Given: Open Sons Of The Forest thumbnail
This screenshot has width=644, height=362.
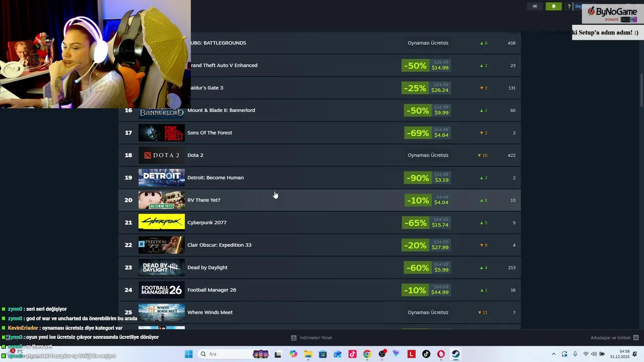Looking at the screenshot, I should click(x=162, y=133).
